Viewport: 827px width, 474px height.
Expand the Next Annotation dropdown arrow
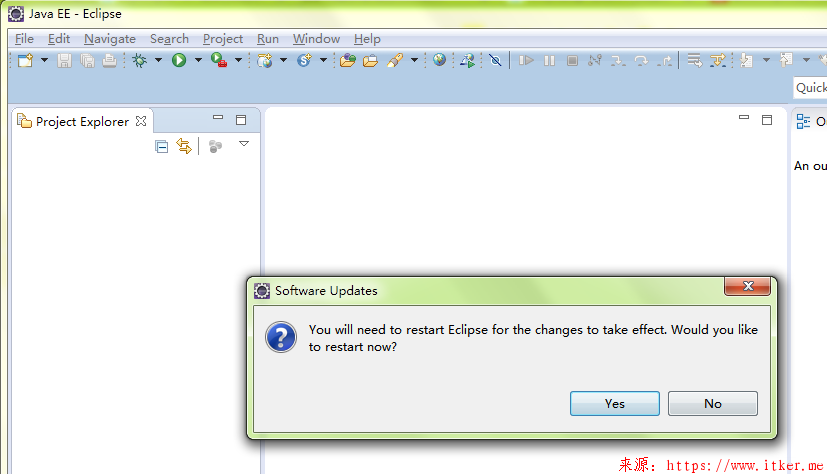point(766,60)
